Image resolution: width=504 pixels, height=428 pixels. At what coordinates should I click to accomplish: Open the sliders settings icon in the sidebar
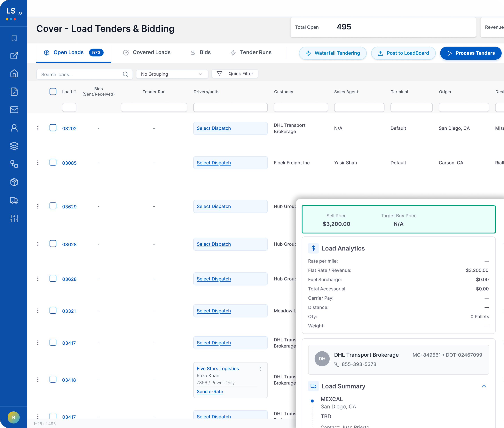14,218
